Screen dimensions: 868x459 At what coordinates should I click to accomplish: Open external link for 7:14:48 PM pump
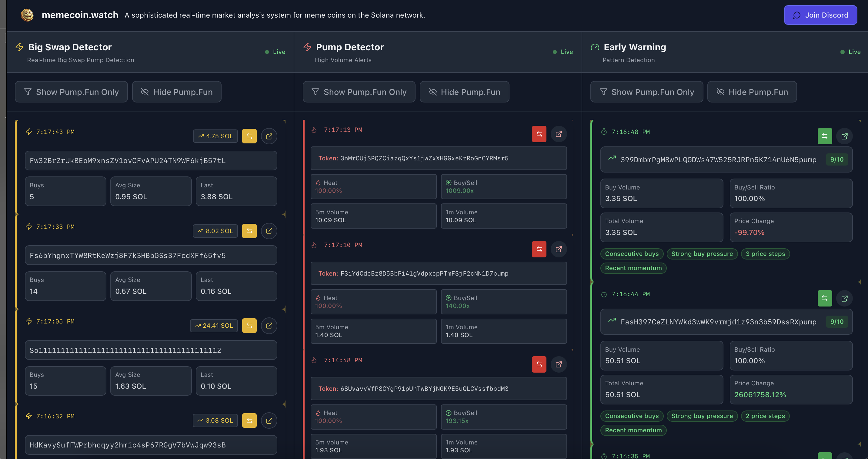point(558,364)
